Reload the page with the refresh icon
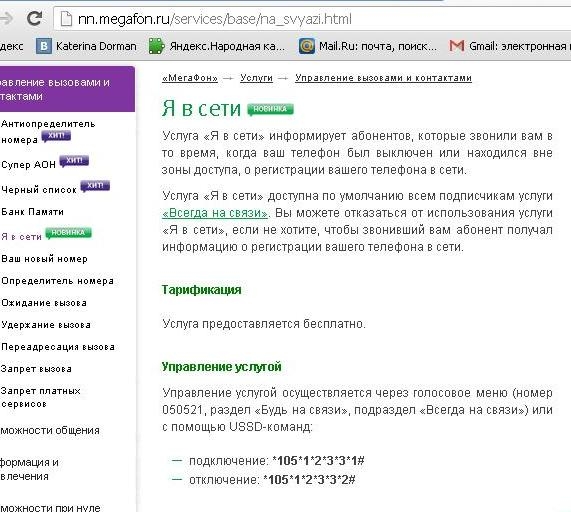Screen dimensions: 571x512 point(35,18)
